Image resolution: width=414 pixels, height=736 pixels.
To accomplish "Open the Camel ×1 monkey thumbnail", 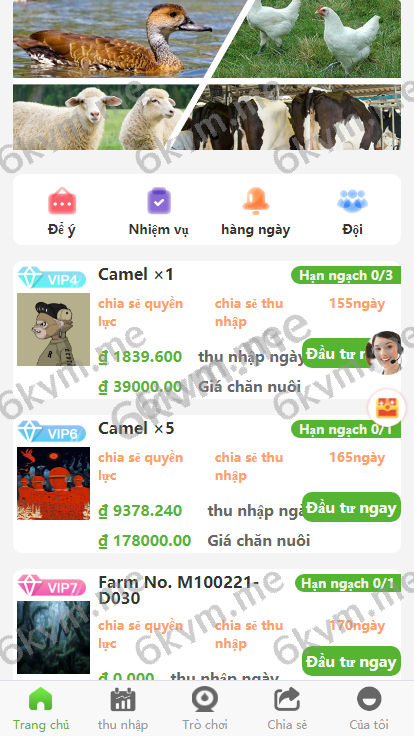I will (x=54, y=330).
